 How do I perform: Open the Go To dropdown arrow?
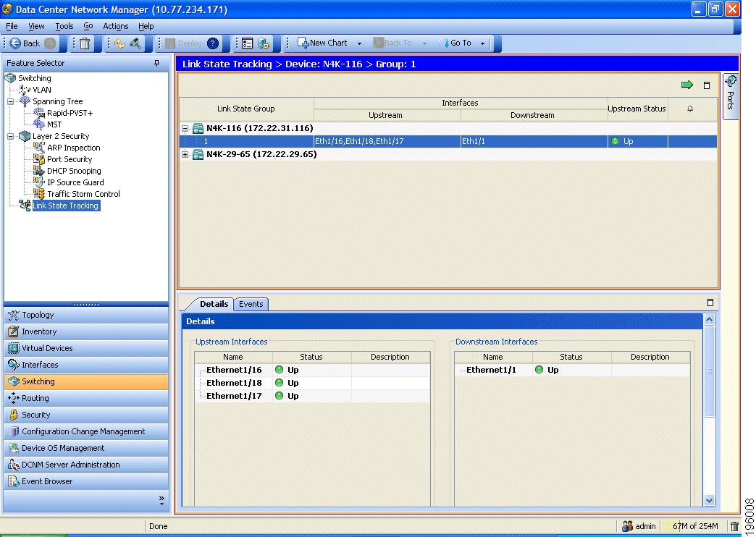tap(482, 43)
